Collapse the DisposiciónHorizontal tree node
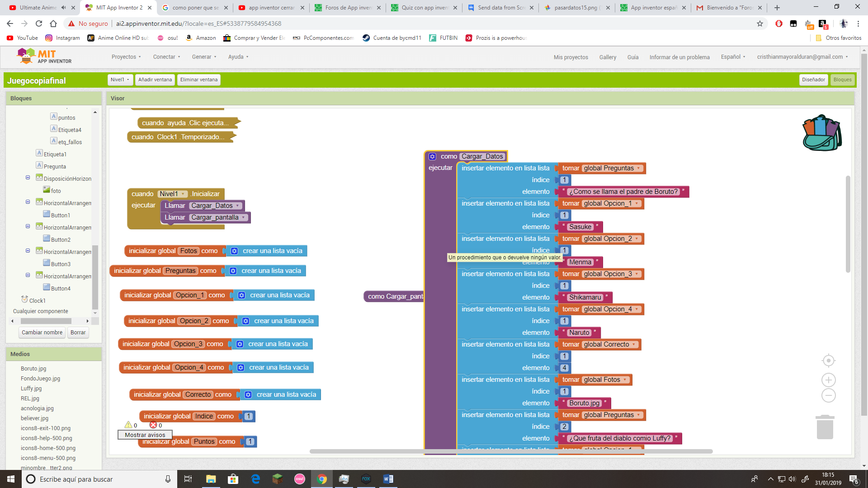 tap(28, 178)
